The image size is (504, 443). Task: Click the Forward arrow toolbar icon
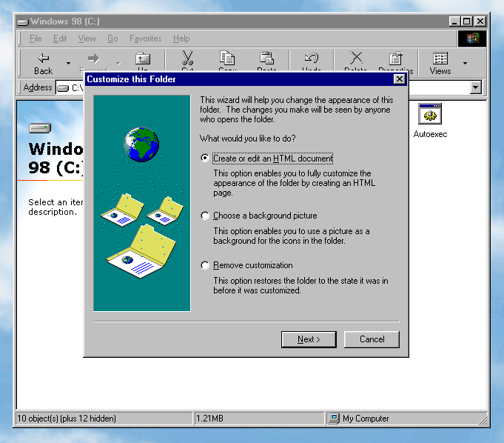(x=93, y=59)
